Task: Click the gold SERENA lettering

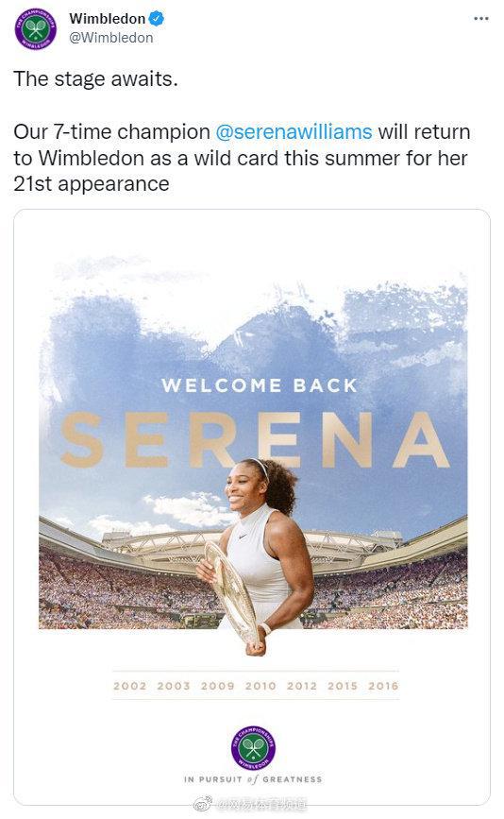Action: (x=254, y=439)
